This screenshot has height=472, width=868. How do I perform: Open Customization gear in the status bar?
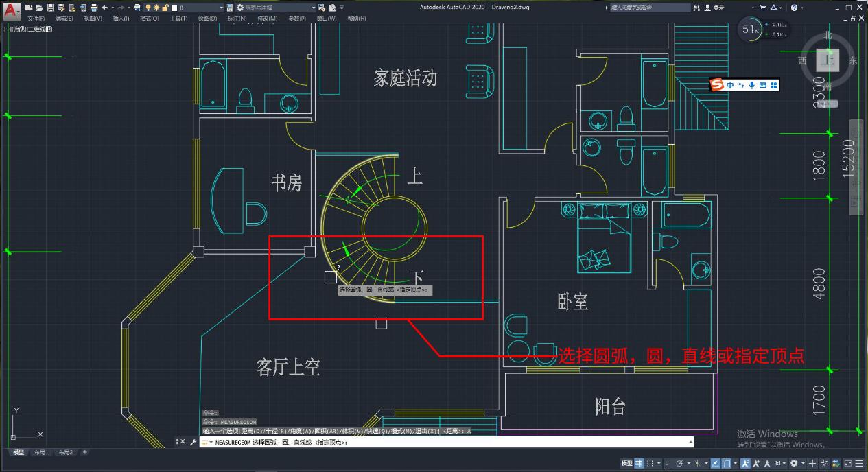858,463
